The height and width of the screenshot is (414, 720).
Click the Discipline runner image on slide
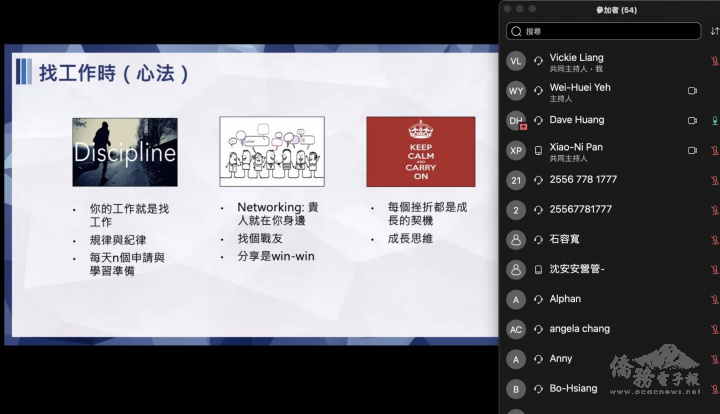[x=125, y=152]
